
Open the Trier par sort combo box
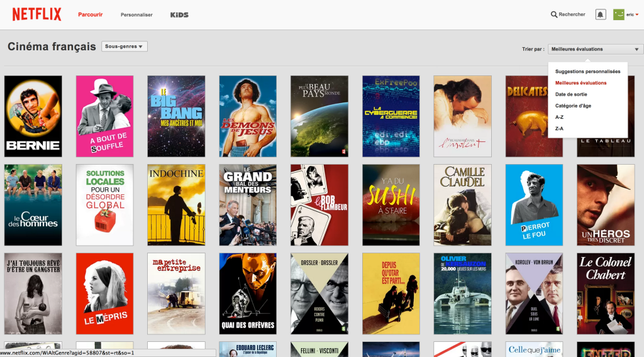(595, 49)
